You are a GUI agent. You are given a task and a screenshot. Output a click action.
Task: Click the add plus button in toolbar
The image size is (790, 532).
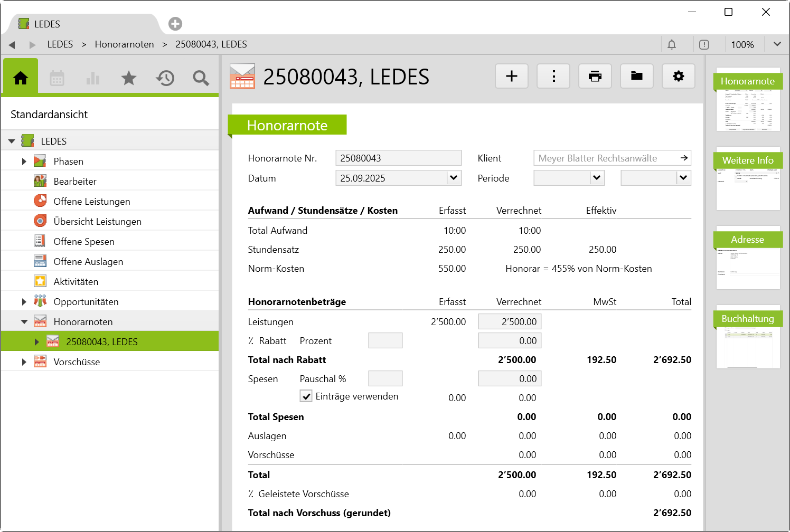[511, 77]
